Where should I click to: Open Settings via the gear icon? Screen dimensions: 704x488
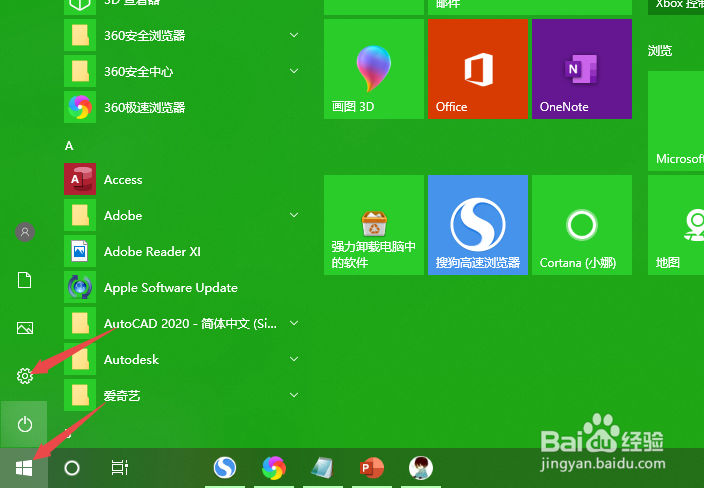pos(25,376)
